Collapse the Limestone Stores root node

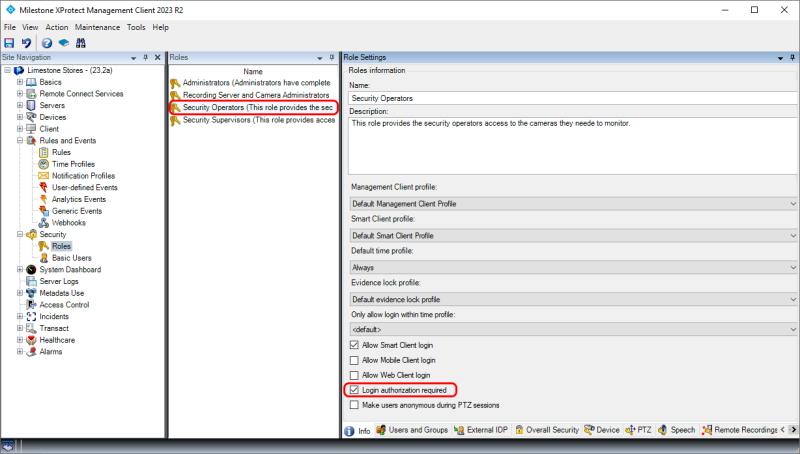pos(8,70)
